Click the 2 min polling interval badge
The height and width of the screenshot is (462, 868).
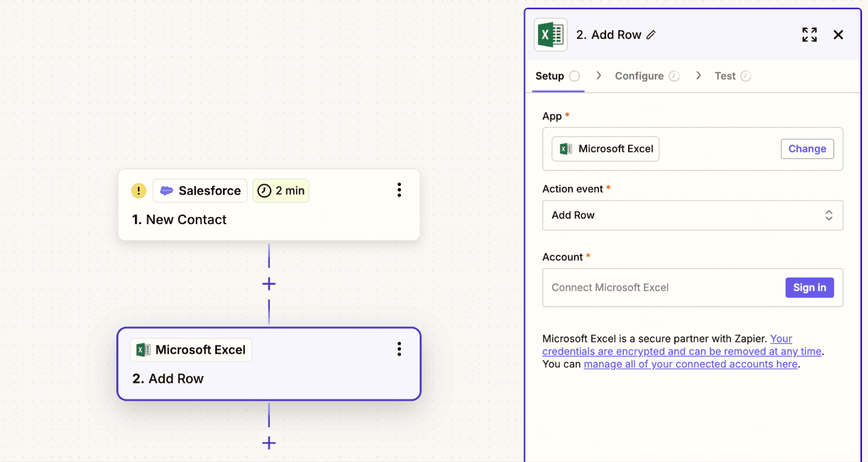pyautogui.click(x=281, y=191)
